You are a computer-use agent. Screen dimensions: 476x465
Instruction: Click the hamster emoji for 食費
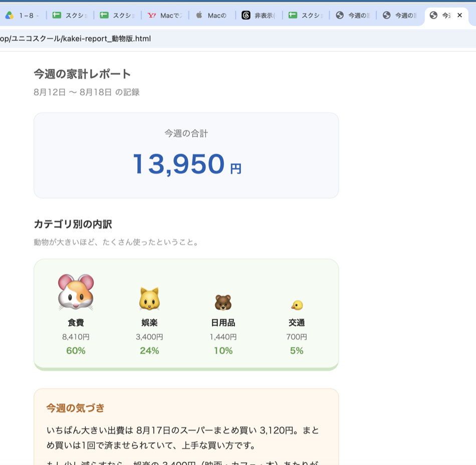point(76,292)
